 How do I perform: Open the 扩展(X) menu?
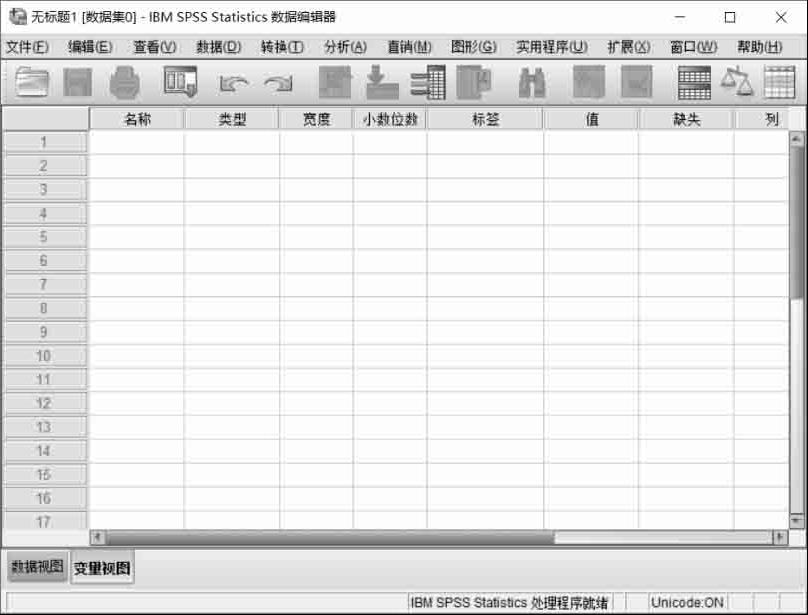coord(629,47)
